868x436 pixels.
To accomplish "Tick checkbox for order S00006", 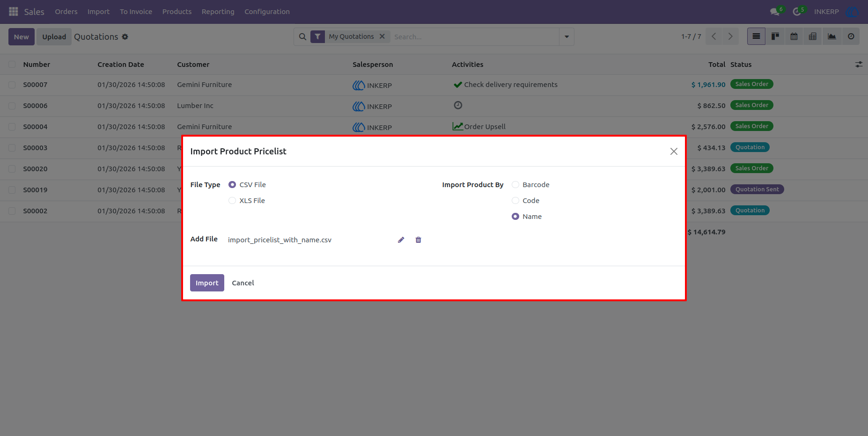I will pos(12,106).
